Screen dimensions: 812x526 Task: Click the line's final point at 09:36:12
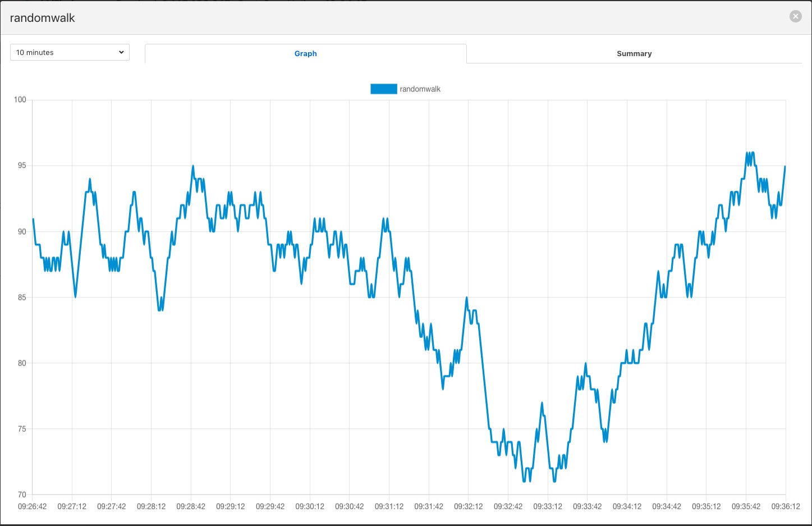click(785, 166)
